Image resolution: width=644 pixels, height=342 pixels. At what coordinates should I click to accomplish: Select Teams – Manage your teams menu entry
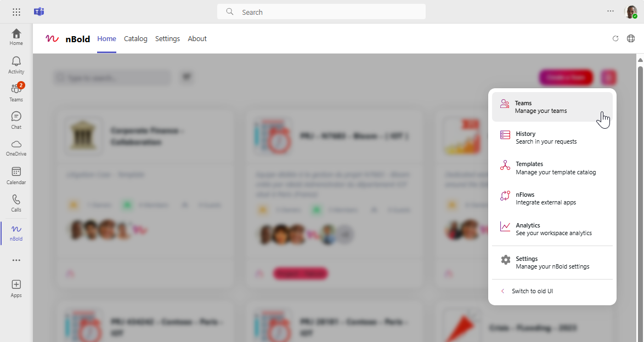pos(552,107)
